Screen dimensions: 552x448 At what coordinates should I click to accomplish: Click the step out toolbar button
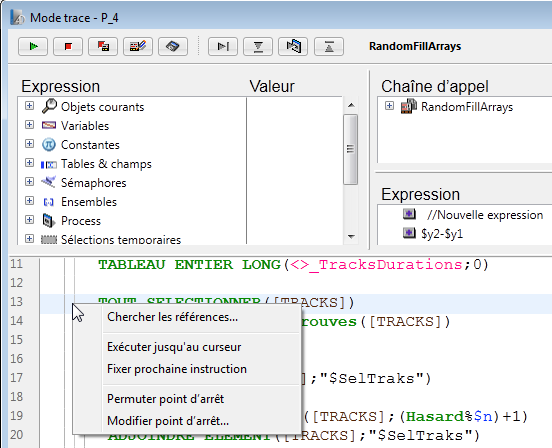[x=329, y=46]
